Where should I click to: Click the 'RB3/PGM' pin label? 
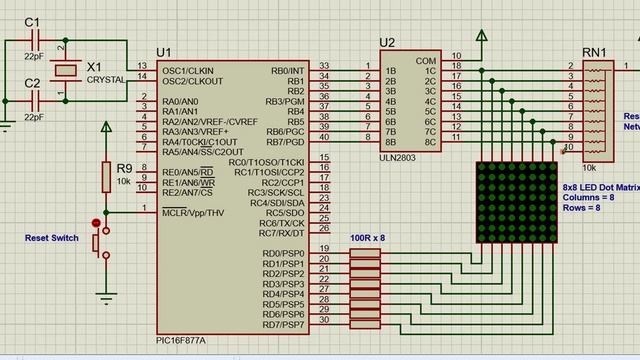pos(285,101)
